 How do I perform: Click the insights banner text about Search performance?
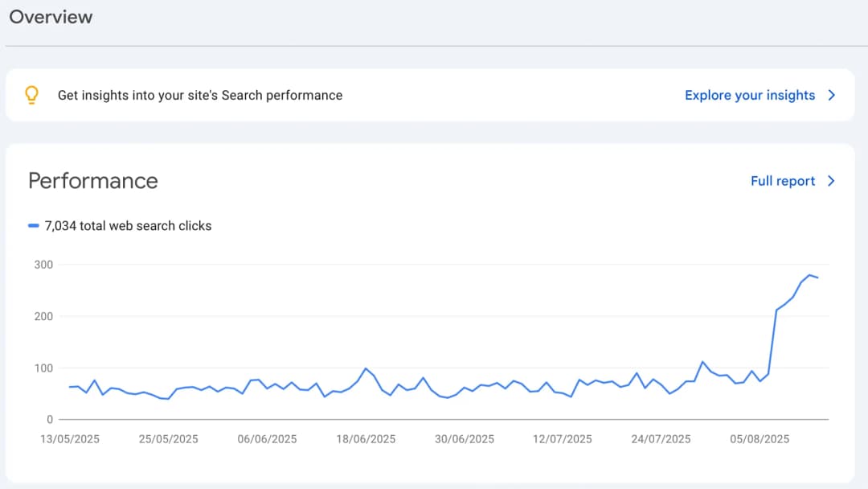click(200, 95)
